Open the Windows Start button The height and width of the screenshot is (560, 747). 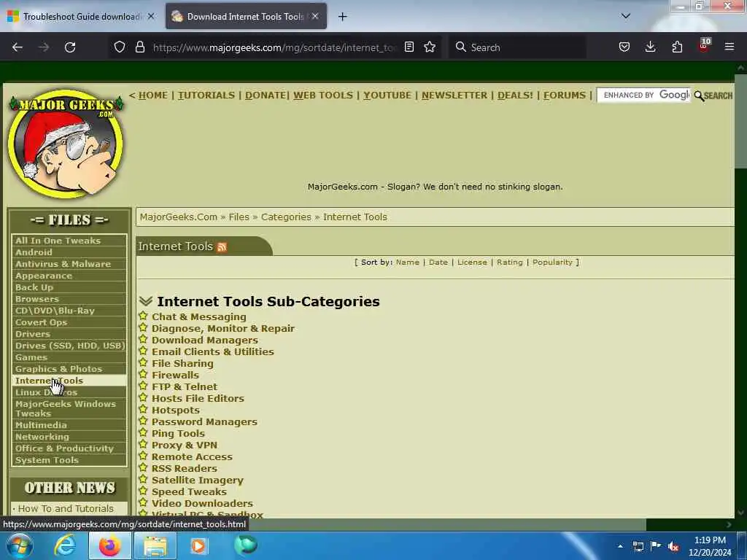[x=18, y=545]
